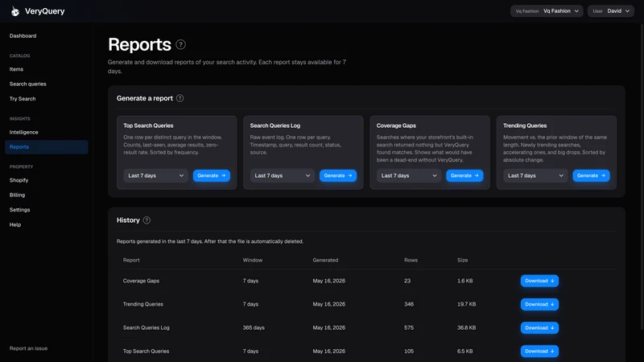The height and width of the screenshot is (362, 644).
Task: Click the Generated column header
Action: click(x=325, y=260)
